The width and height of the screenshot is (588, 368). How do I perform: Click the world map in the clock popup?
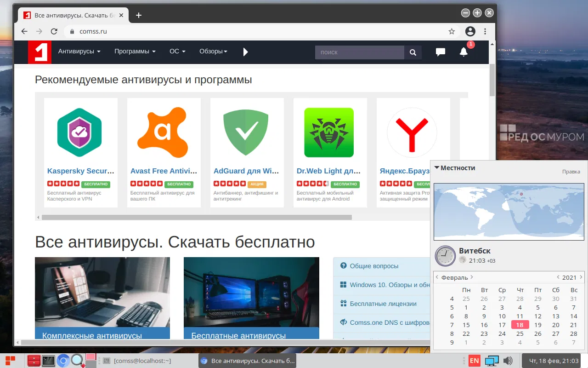[x=509, y=212]
